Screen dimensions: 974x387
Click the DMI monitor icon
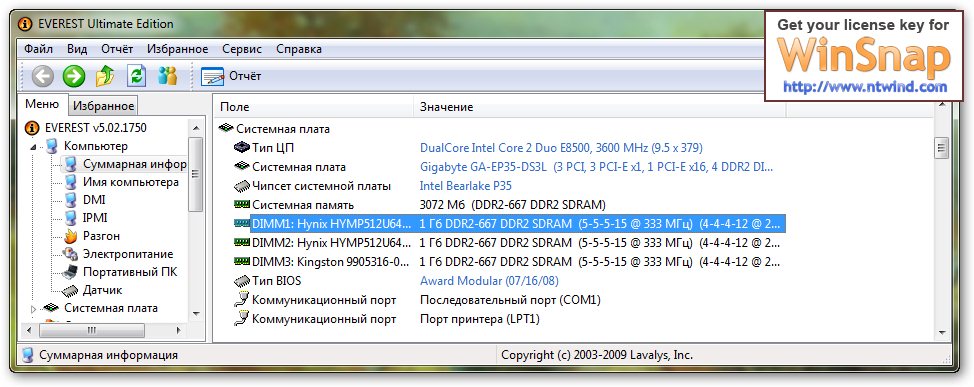[x=71, y=200]
